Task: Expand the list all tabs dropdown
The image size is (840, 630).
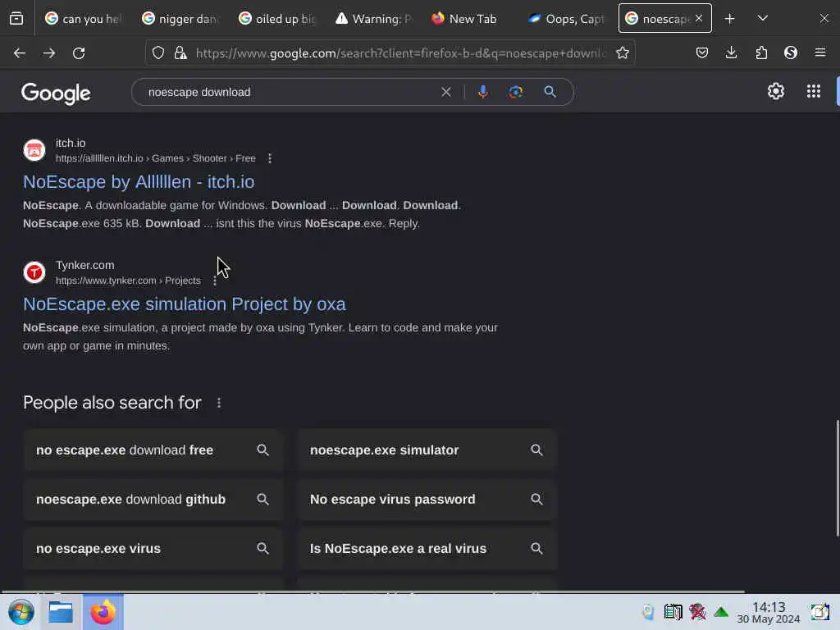Action: (762, 19)
